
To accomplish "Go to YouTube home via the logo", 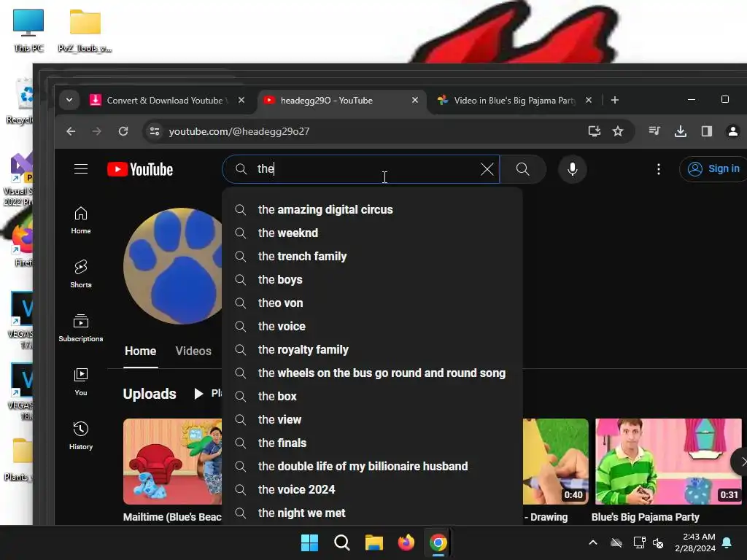I will [140, 169].
